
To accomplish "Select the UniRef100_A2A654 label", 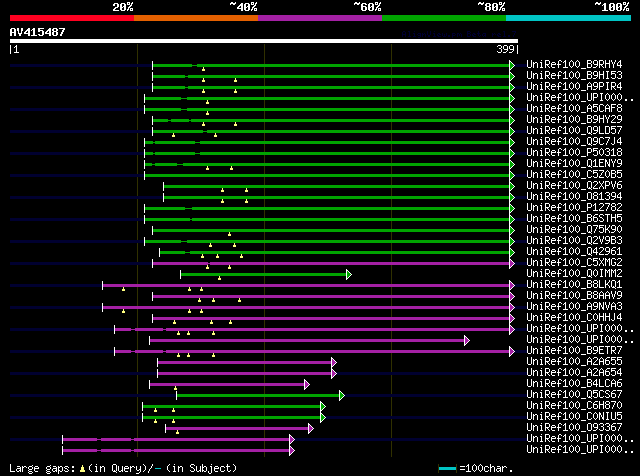I will (x=574, y=373).
